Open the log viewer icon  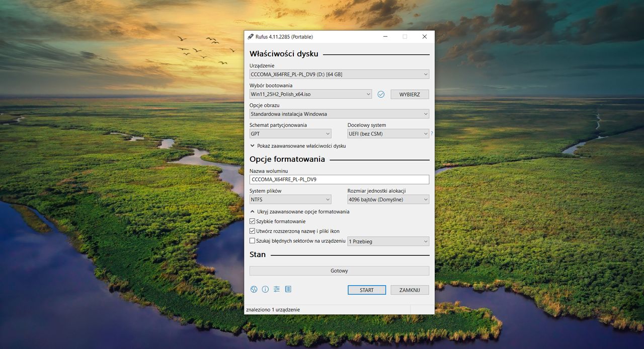pyautogui.click(x=288, y=289)
